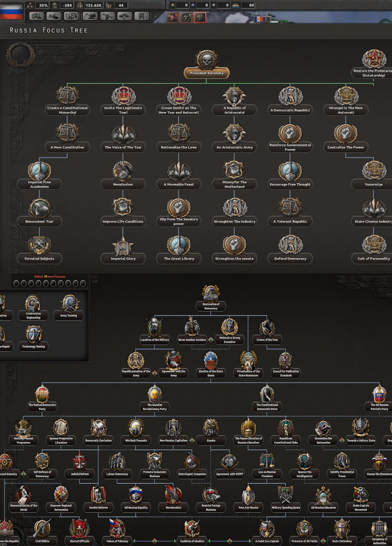392x546 pixels.
Task: Select Restoration of Democracy focus
Action: coord(211,298)
